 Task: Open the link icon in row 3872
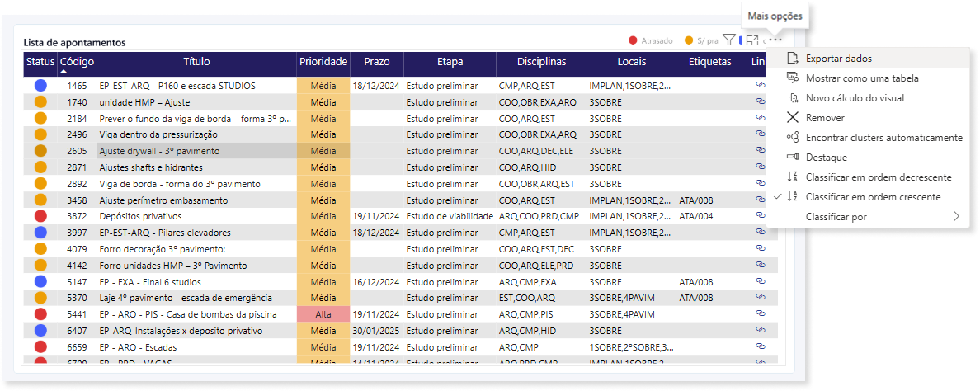tap(760, 214)
